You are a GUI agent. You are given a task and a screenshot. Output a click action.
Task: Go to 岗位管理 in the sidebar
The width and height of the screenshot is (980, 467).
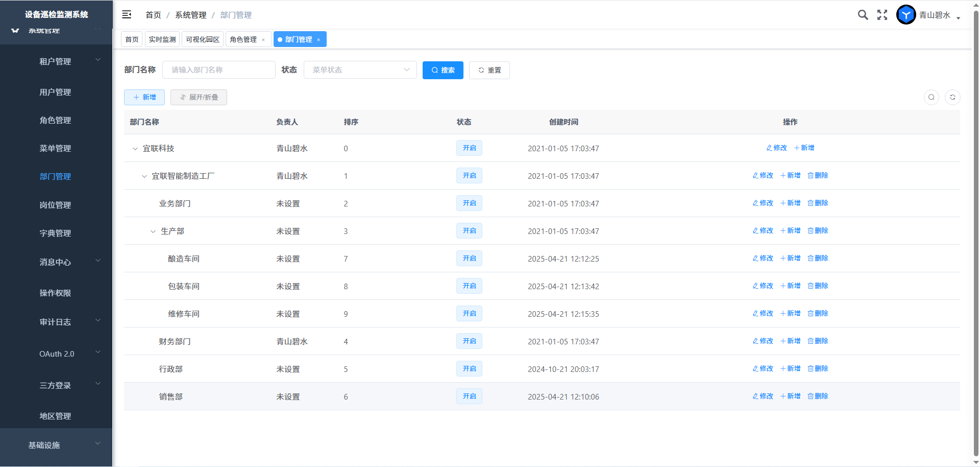click(x=55, y=205)
